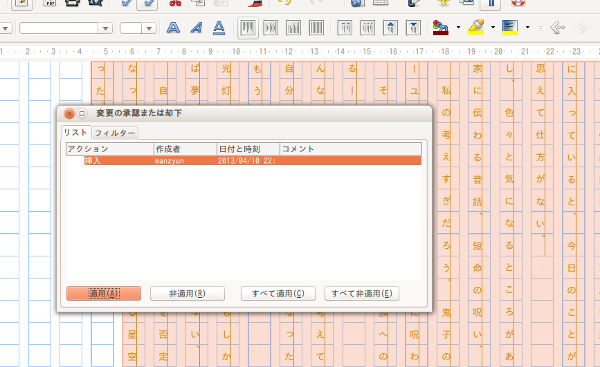Click the lifebuoy Help icon
The height and width of the screenshot is (367, 600).
point(518,3)
